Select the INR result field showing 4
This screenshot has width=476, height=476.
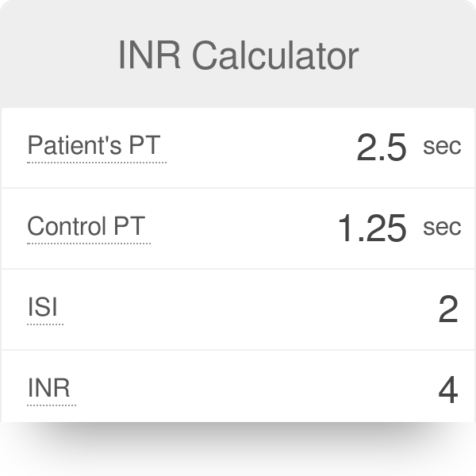point(448,390)
